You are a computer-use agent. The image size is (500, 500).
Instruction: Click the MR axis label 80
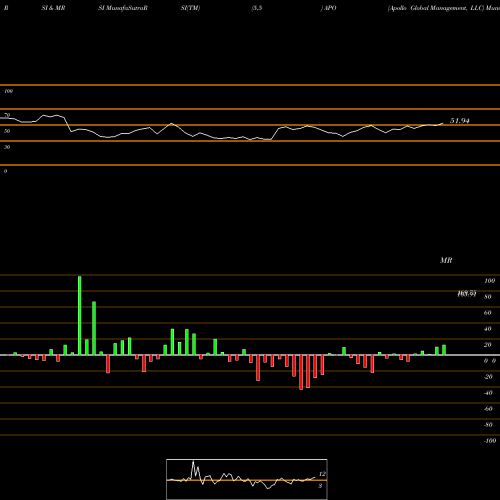(488, 297)
